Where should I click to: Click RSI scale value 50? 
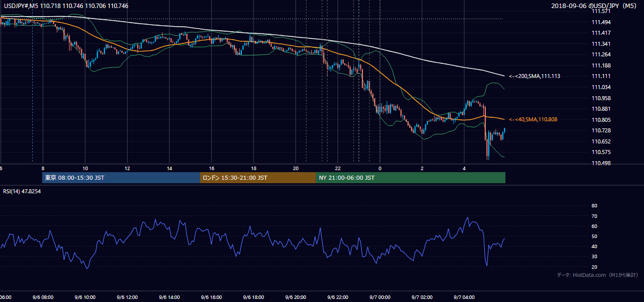point(594,236)
